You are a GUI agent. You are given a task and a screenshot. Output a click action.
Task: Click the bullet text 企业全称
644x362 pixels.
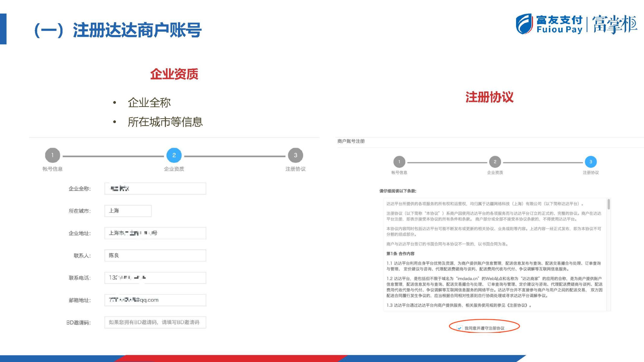point(149,103)
